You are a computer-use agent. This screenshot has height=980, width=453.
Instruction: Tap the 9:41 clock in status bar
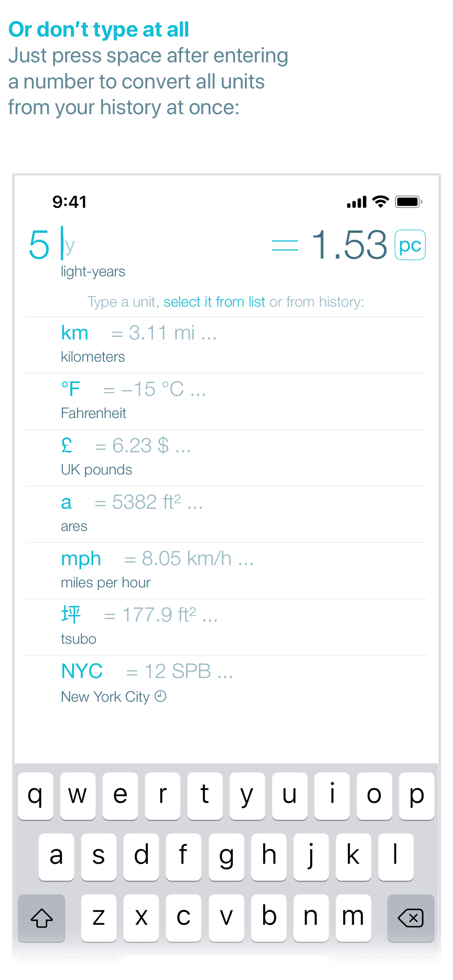pos(70,202)
